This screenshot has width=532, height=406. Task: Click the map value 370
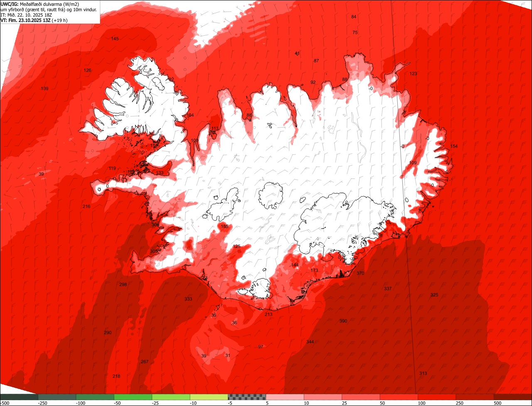[x=360, y=273]
